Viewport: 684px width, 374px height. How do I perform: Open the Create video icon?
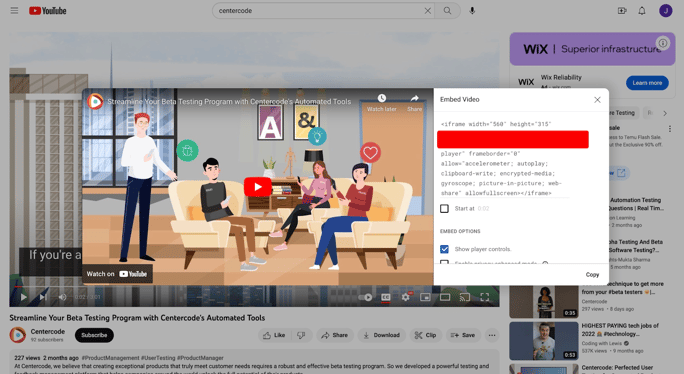622,10
